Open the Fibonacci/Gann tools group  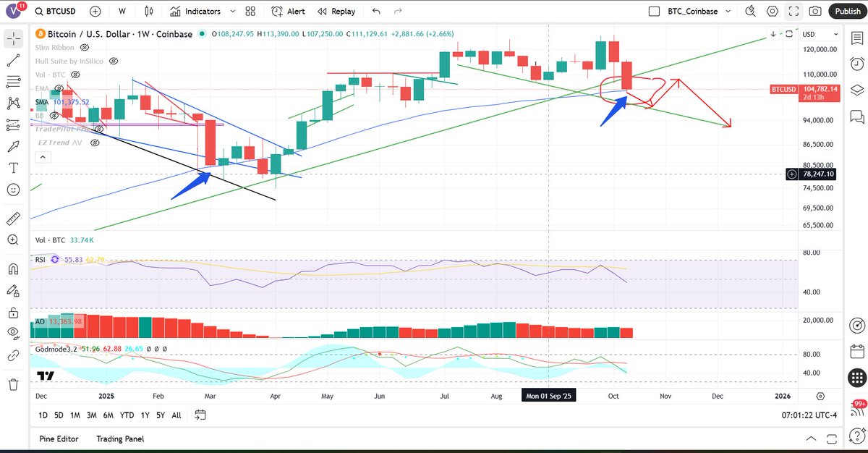pyautogui.click(x=13, y=81)
